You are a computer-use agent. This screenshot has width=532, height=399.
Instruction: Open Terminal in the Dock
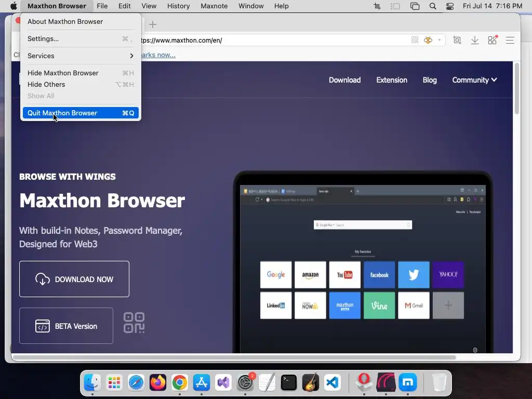point(289,383)
